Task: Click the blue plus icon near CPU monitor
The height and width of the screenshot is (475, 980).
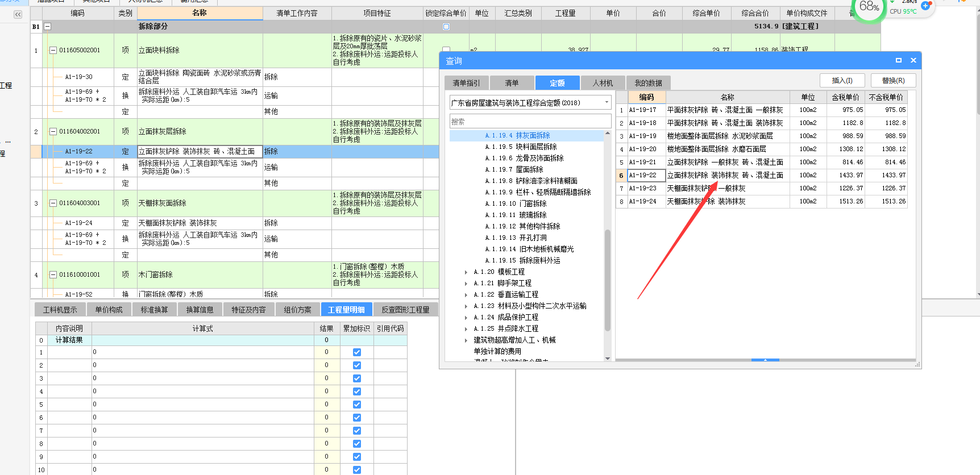Action: point(925,6)
